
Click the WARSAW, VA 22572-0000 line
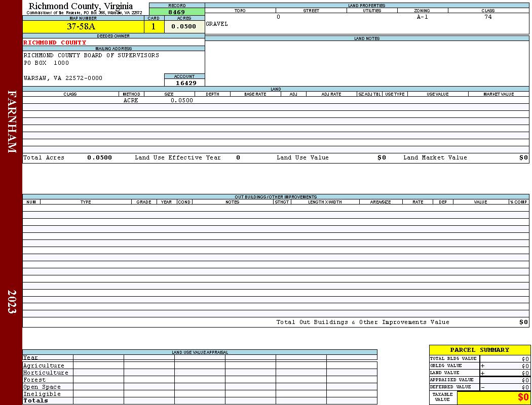coord(63,78)
